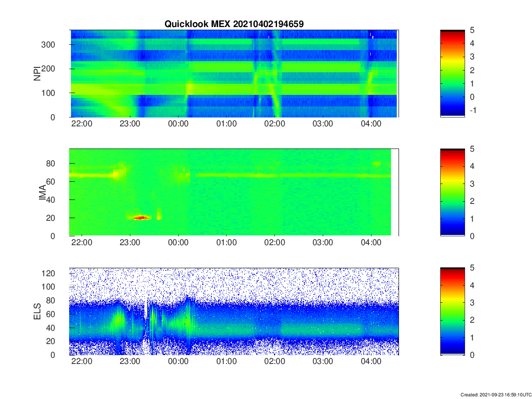Click the "03:00" tick under the NPI panel
Screen dimensions: 532x399
(323, 124)
